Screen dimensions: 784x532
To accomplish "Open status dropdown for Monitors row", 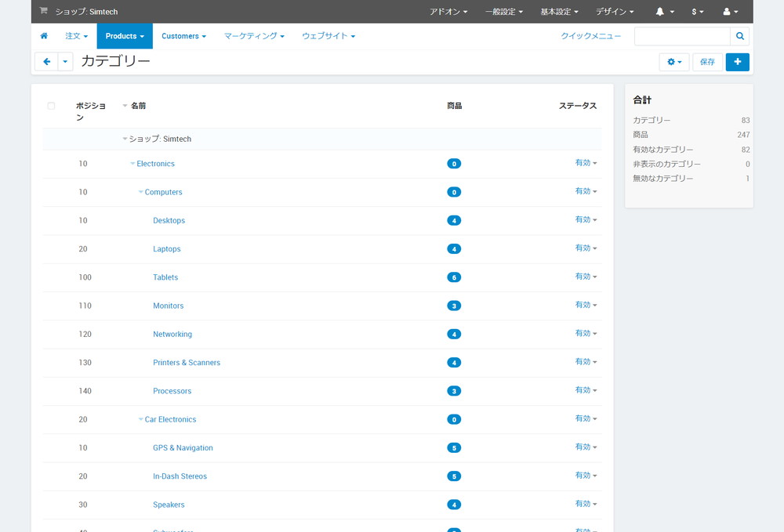I will pos(586,305).
